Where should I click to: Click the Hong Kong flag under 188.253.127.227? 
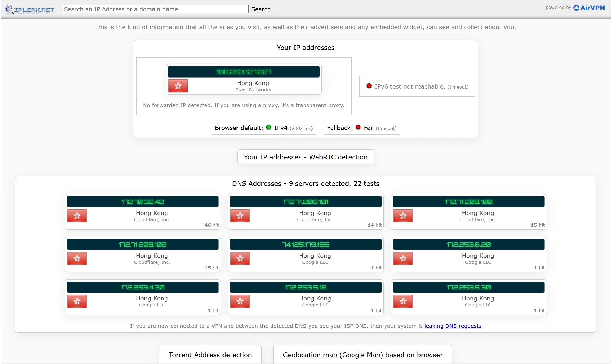(178, 86)
